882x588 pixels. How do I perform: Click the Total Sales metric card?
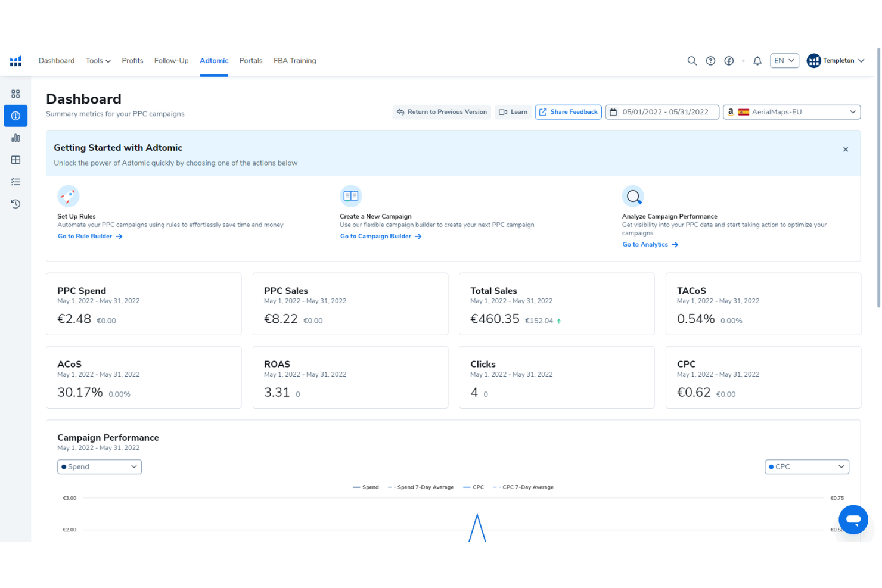tap(557, 304)
